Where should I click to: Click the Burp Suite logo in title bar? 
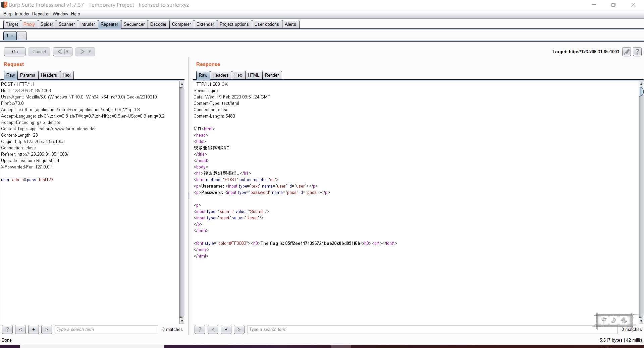[x=4, y=5]
